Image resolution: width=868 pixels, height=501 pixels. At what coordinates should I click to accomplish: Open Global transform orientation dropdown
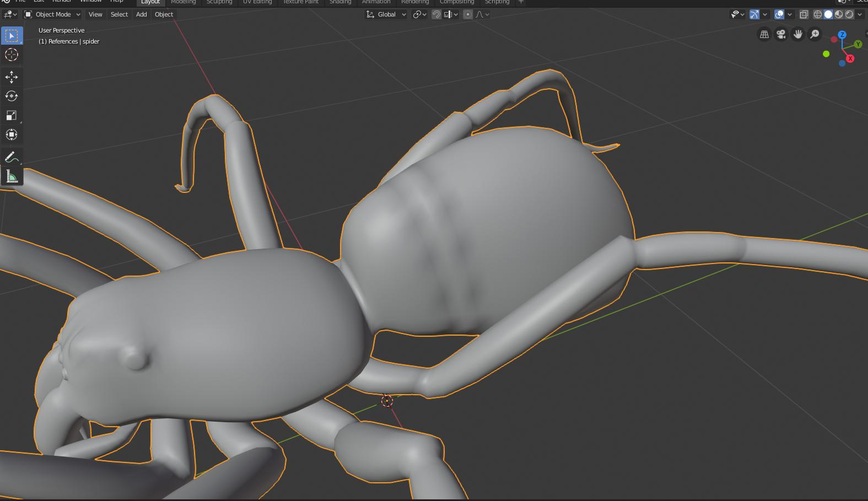click(386, 14)
